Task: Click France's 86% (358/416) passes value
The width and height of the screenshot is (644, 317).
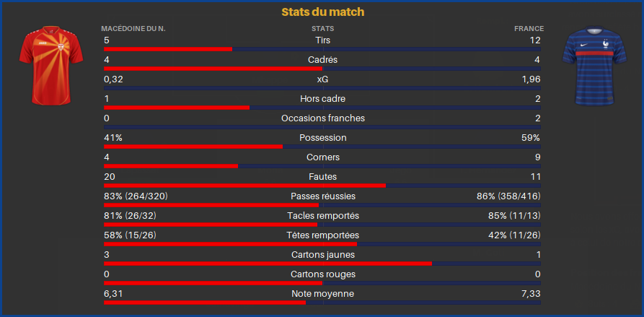Action: [x=508, y=196]
